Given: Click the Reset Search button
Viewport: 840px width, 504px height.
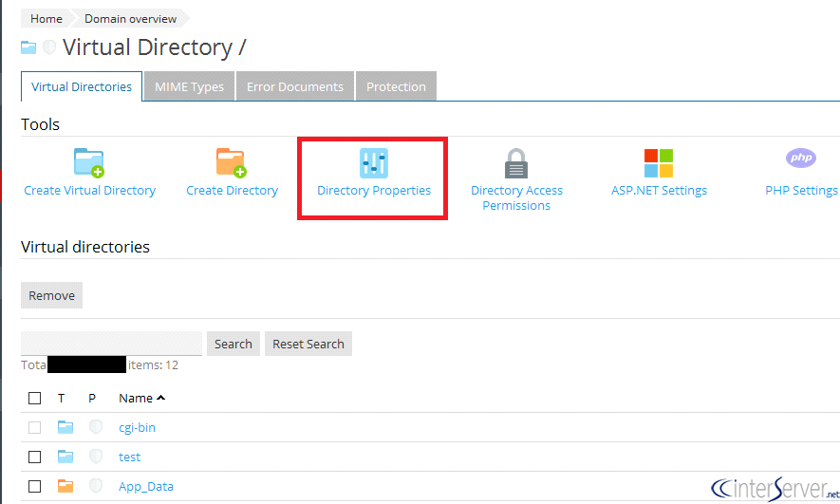Looking at the screenshot, I should pyautogui.click(x=308, y=344).
